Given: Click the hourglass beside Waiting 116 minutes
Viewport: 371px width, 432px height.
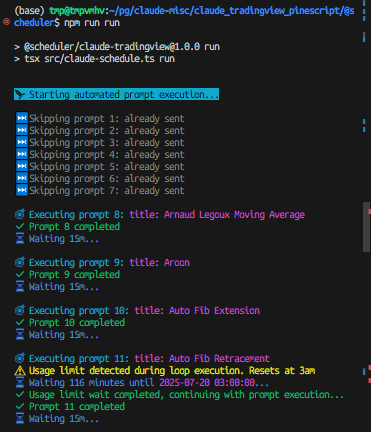Looking at the screenshot, I should pos(20,382).
